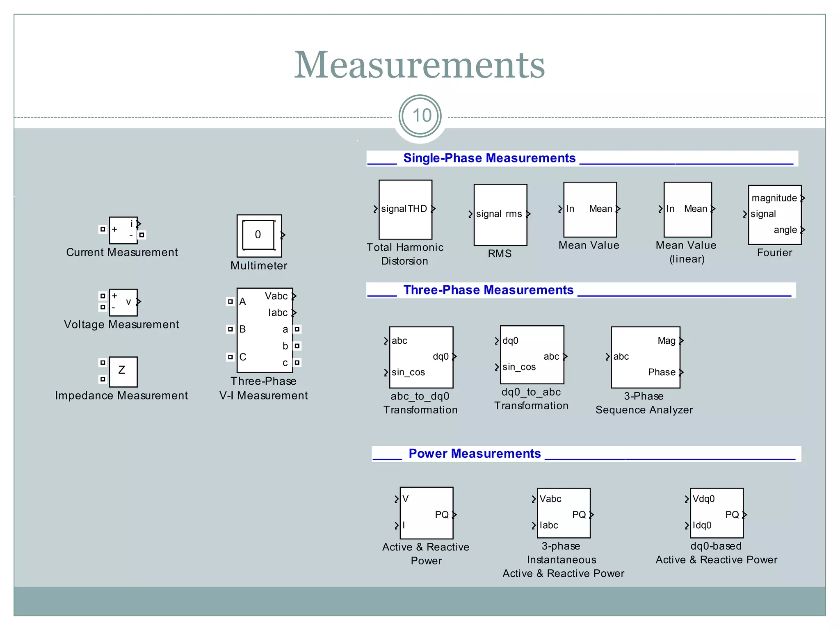Click the Total Harmonic Distorsion block
This screenshot has height=630, width=840.
click(x=405, y=210)
